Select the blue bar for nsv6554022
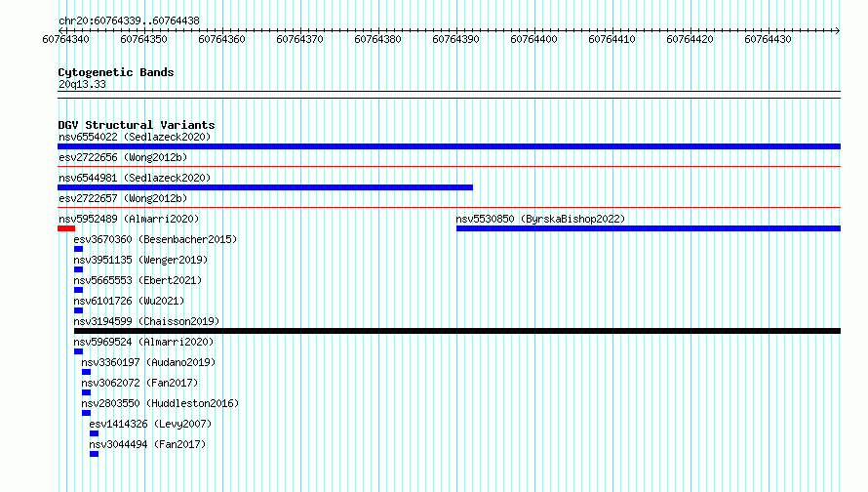 click(449, 146)
